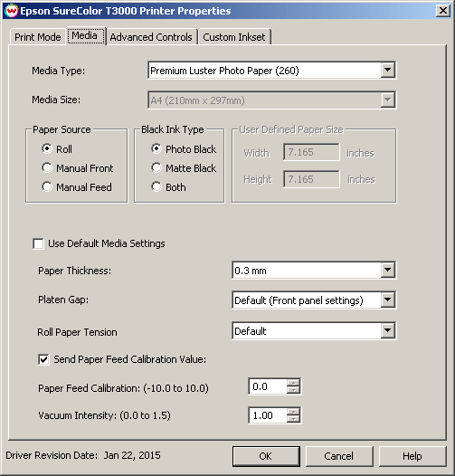Click the Paper Feed Calibration value field
Image resolution: width=455 pixels, height=476 pixels.
click(x=268, y=386)
